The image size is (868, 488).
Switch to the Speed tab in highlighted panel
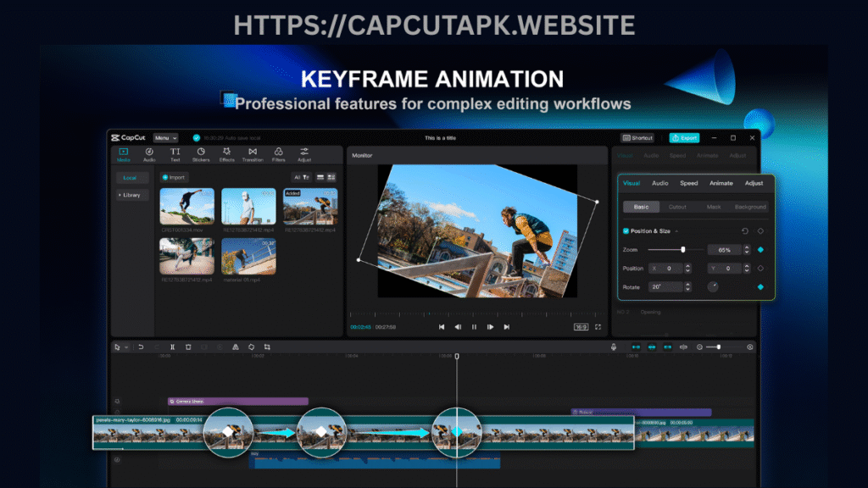click(688, 183)
